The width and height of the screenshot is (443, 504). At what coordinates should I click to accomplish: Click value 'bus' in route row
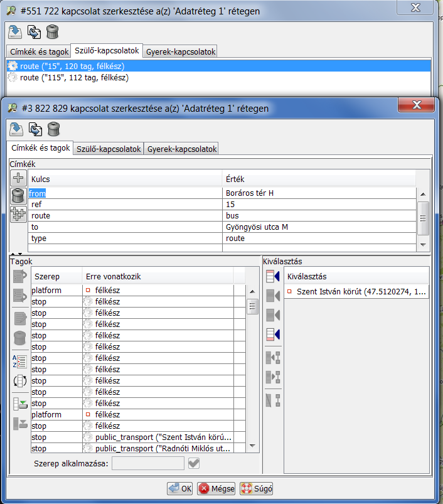232,216
